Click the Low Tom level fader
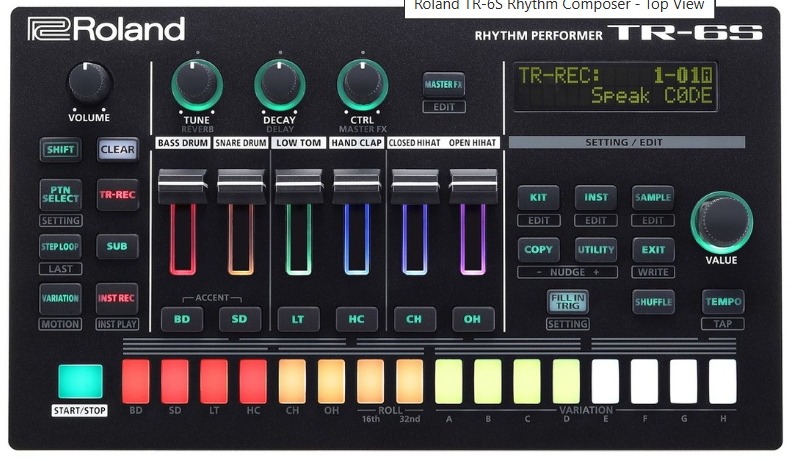 click(x=299, y=186)
